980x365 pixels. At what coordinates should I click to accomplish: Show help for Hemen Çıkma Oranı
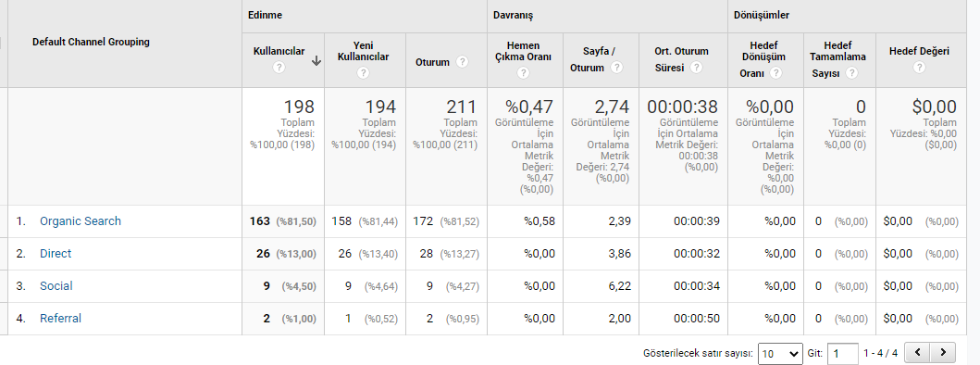point(523,72)
